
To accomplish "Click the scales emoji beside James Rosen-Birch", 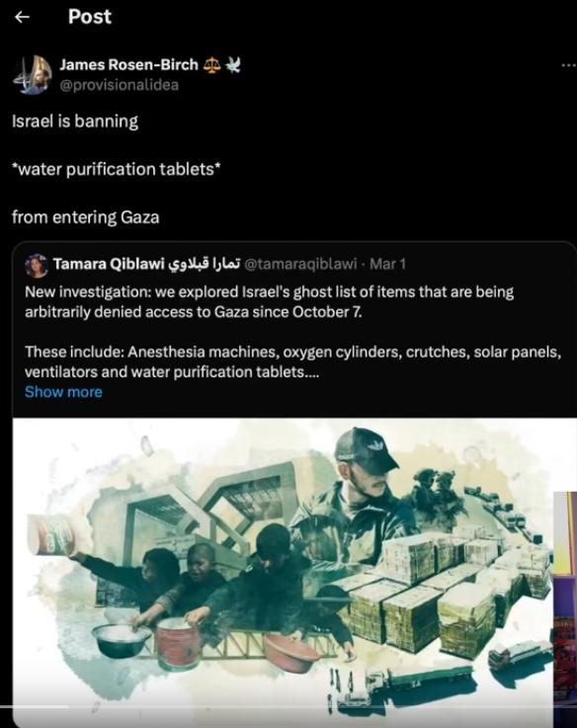I will pos(212,65).
